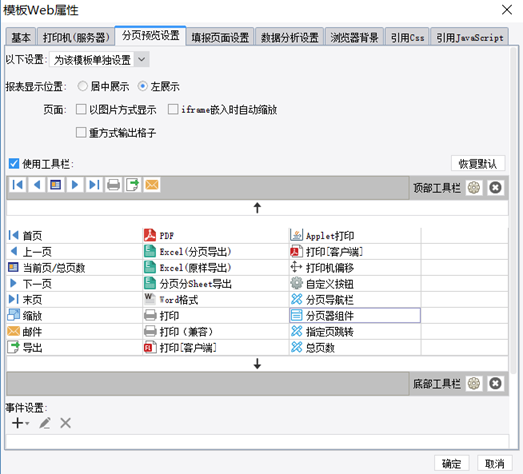Click the first-page icon in top toolbar
523x474 pixels.
(x=18, y=184)
